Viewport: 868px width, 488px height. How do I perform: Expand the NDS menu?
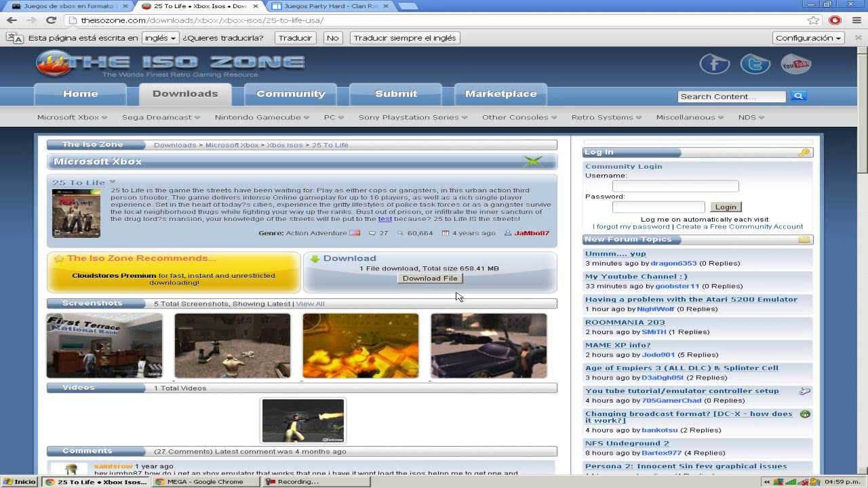751,117
